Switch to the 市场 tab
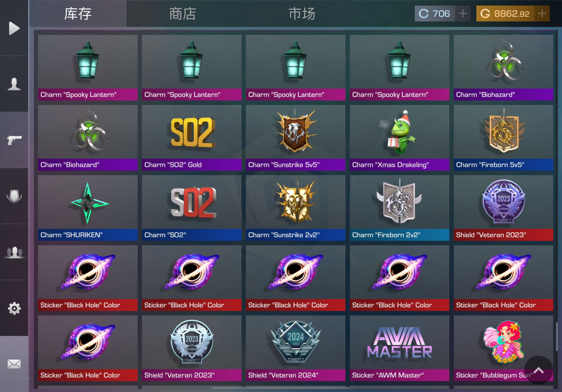The width and height of the screenshot is (562, 392). [x=301, y=14]
